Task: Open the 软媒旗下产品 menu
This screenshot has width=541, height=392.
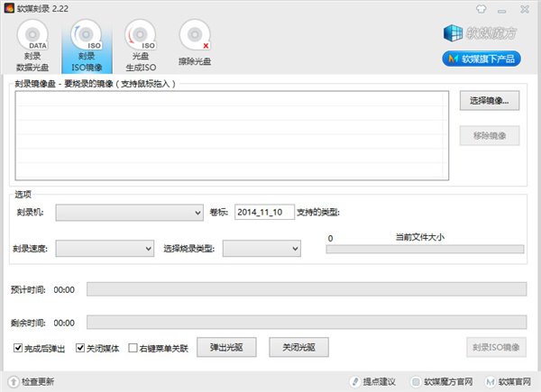Action: point(481,59)
